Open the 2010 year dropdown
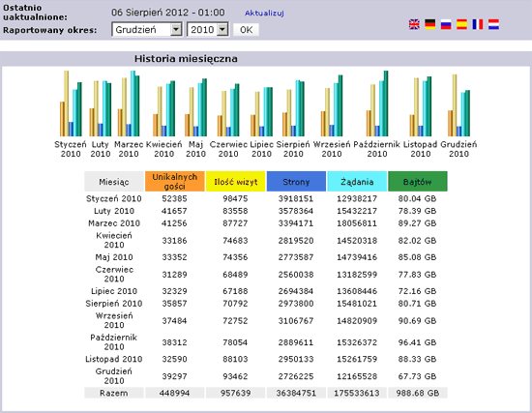The image size is (532, 413). click(x=208, y=30)
